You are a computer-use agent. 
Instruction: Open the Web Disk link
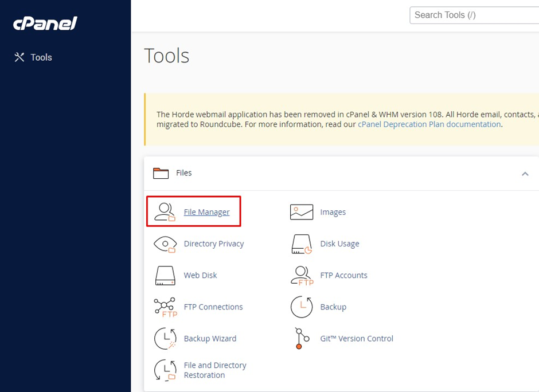201,275
